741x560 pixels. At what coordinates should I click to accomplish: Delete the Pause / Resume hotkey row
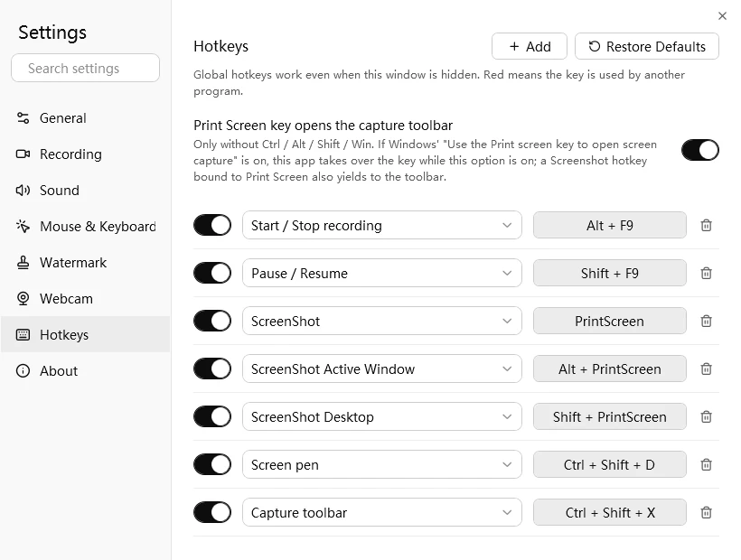706,273
